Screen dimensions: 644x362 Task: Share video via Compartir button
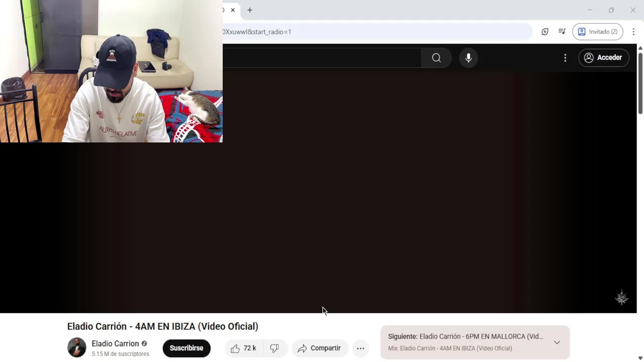319,348
